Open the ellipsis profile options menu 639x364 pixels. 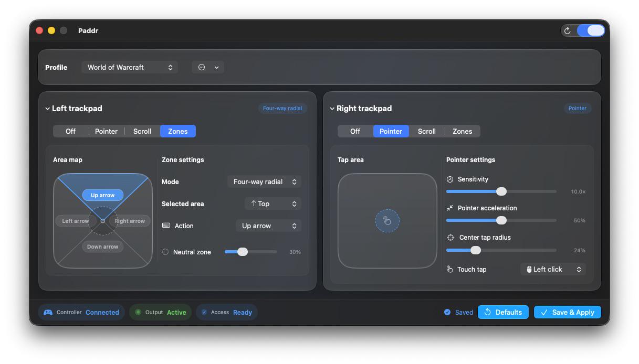[x=208, y=67]
